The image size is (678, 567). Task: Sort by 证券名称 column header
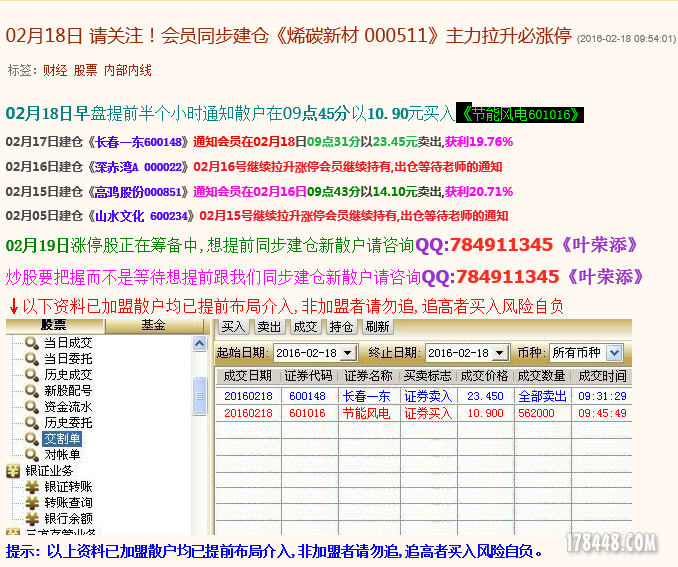[x=368, y=376]
